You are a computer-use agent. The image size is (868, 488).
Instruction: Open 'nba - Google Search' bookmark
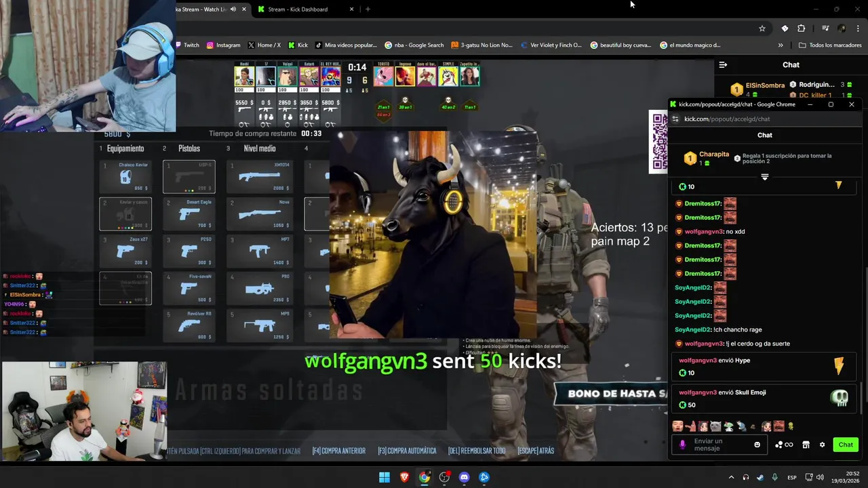coord(414,45)
